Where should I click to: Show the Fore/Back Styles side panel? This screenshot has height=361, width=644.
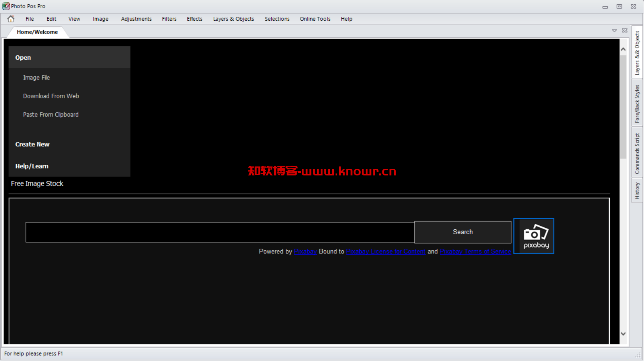click(x=637, y=104)
